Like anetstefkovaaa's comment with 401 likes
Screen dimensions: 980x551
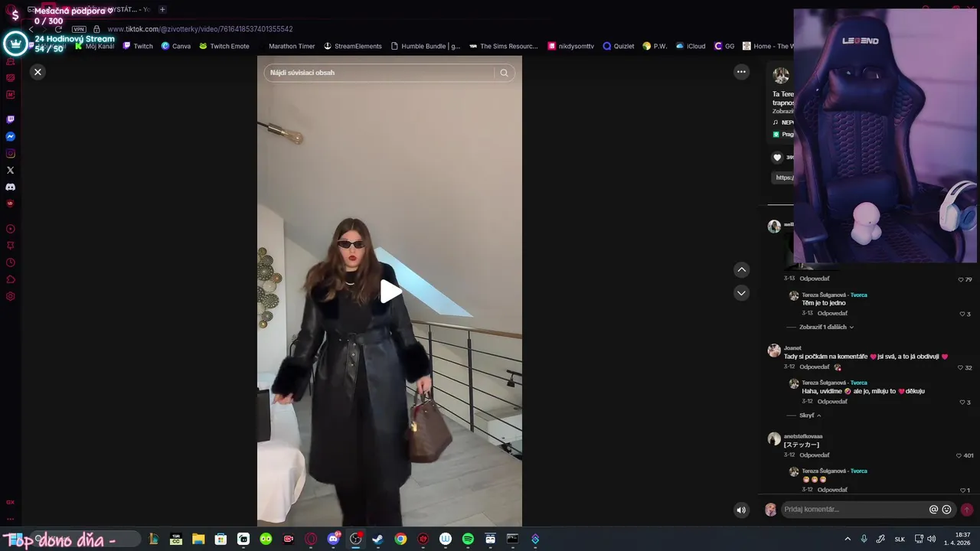(x=959, y=456)
